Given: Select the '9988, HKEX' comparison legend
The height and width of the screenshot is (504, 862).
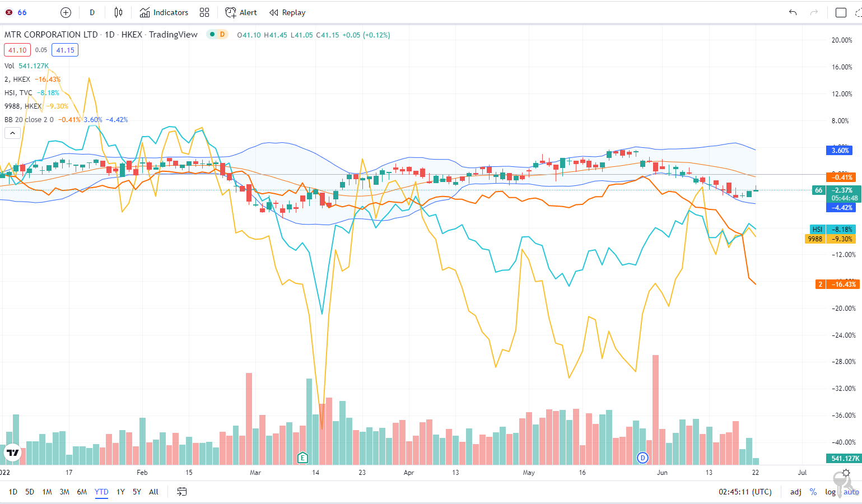Looking at the screenshot, I should tap(36, 106).
